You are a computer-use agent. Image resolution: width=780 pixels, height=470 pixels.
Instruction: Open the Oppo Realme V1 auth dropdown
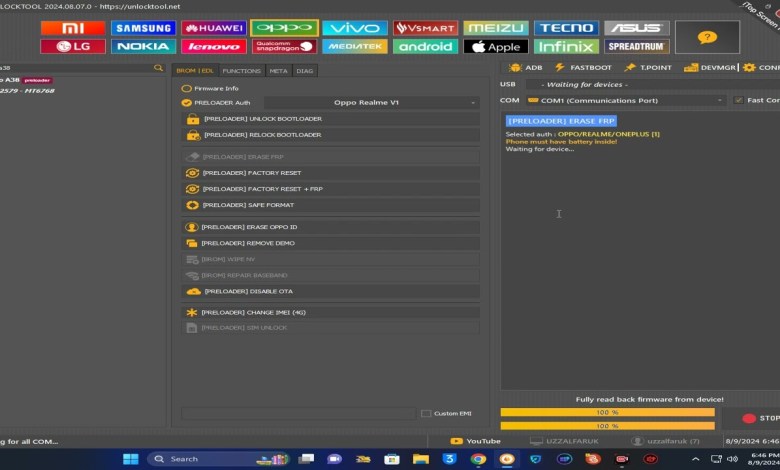click(x=371, y=102)
